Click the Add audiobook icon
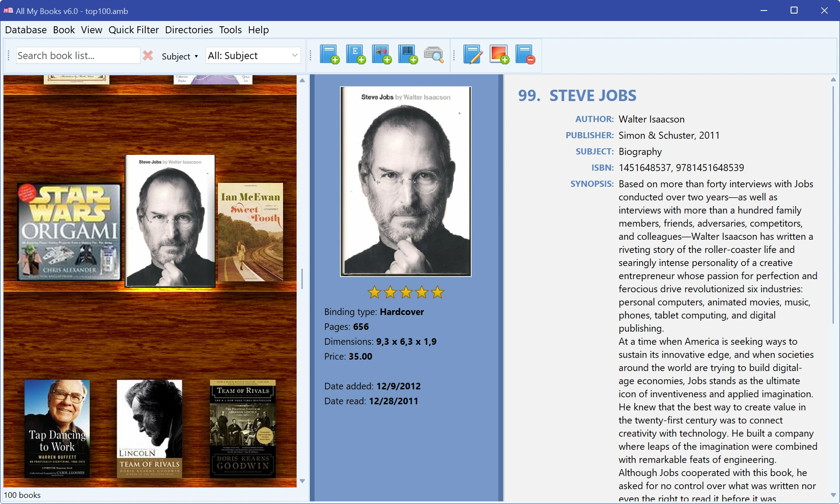840x504 pixels. click(x=382, y=55)
